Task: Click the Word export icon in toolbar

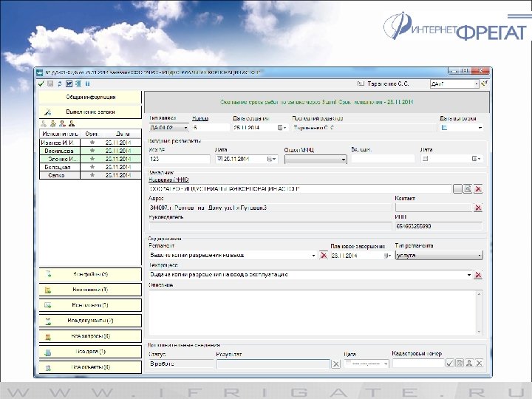Action: pyautogui.click(x=69, y=84)
